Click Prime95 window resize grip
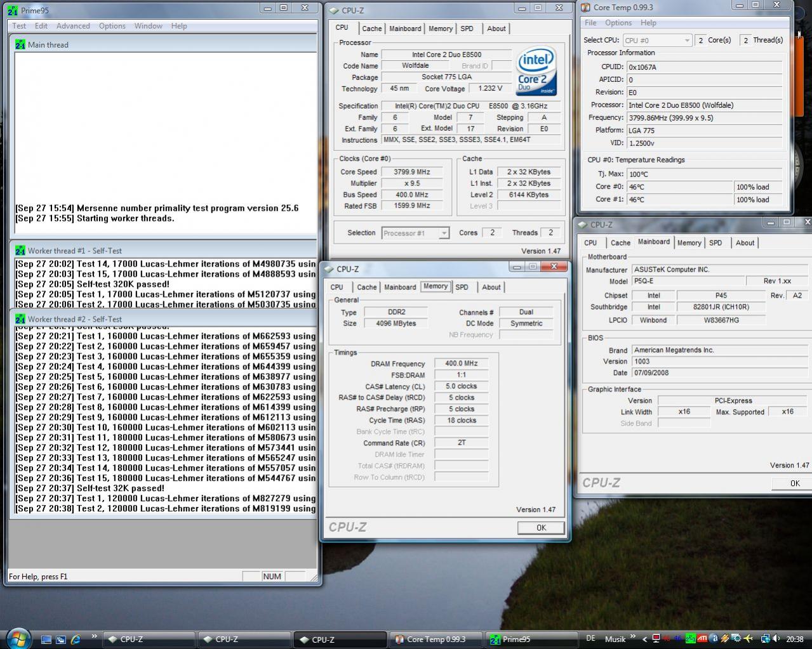The width and height of the screenshot is (812, 649). [x=312, y=577]
